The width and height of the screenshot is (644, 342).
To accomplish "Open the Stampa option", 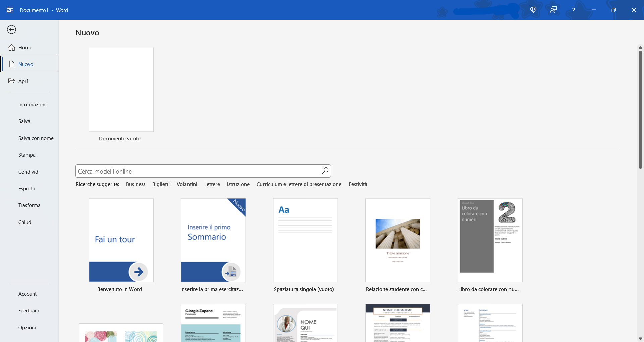I will [x=27, y=155].
